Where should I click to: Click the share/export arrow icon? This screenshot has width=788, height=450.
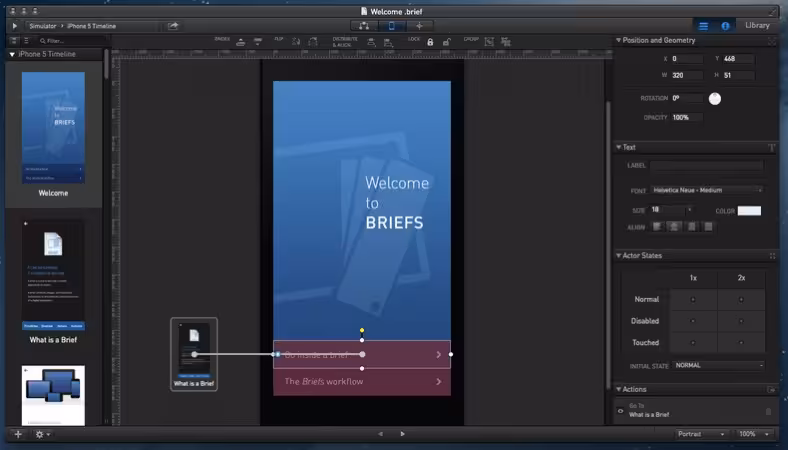(173, 26)
